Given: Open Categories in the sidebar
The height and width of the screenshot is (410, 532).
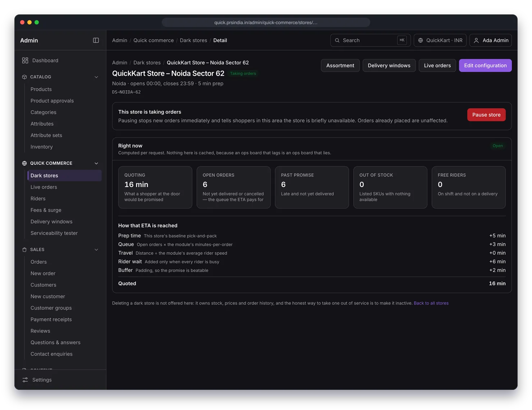Looking at the screenshot, I should [x=65, y=112].
